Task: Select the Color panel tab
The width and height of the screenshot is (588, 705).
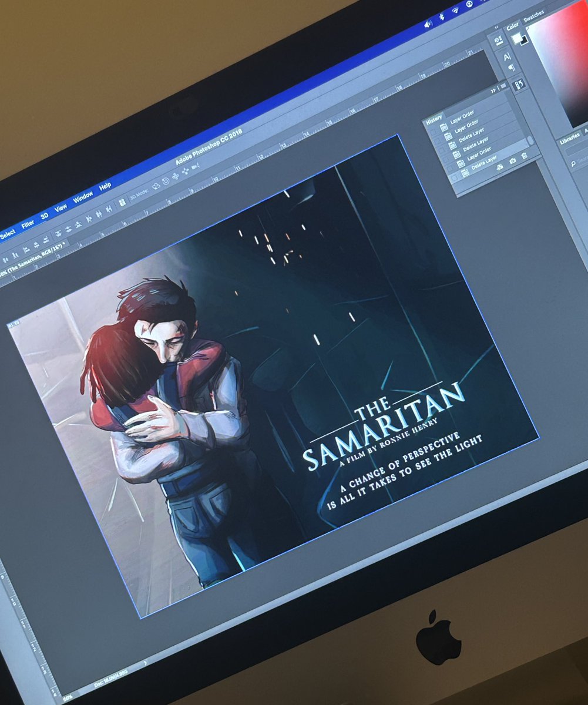Action: click(x=512, y=26)
